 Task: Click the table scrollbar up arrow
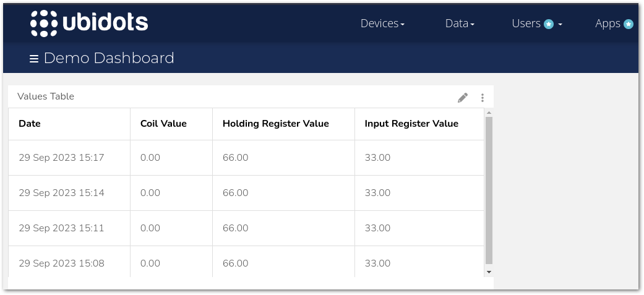pyautogui.click(x=489, y=113)
